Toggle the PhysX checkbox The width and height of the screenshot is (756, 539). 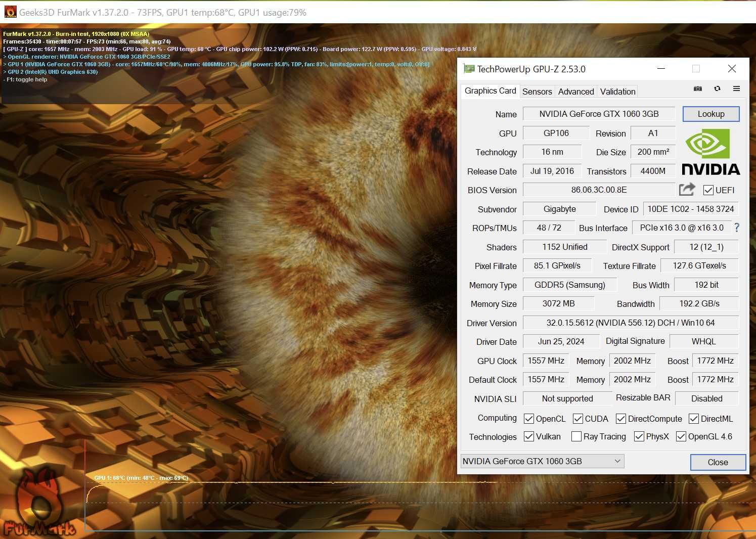point(639,436)
